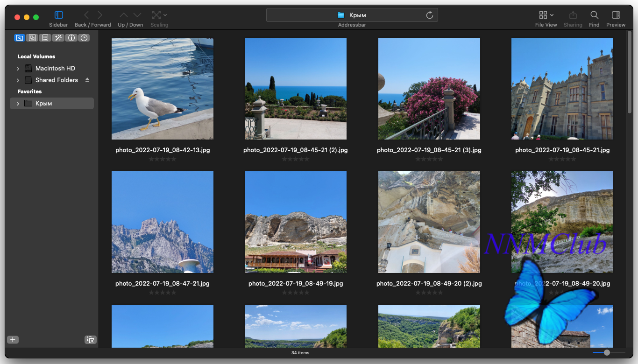Click the Macintosh HD drive icon
The width and height of the screenshot is (638, 364).
[28, 68]
